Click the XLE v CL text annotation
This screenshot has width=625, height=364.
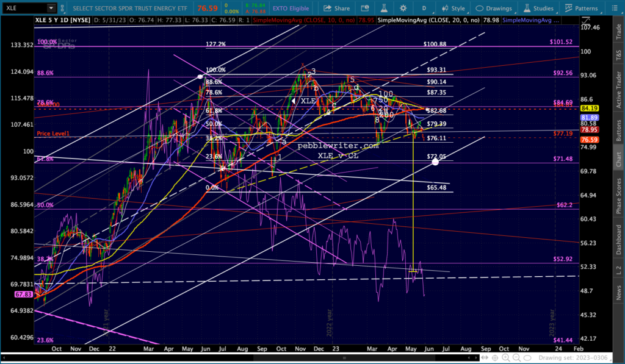click(338, 155)
